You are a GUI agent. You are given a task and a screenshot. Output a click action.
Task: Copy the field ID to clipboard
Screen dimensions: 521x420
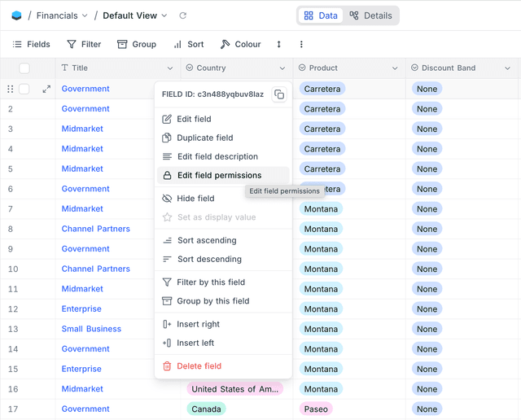pos(279,94)
